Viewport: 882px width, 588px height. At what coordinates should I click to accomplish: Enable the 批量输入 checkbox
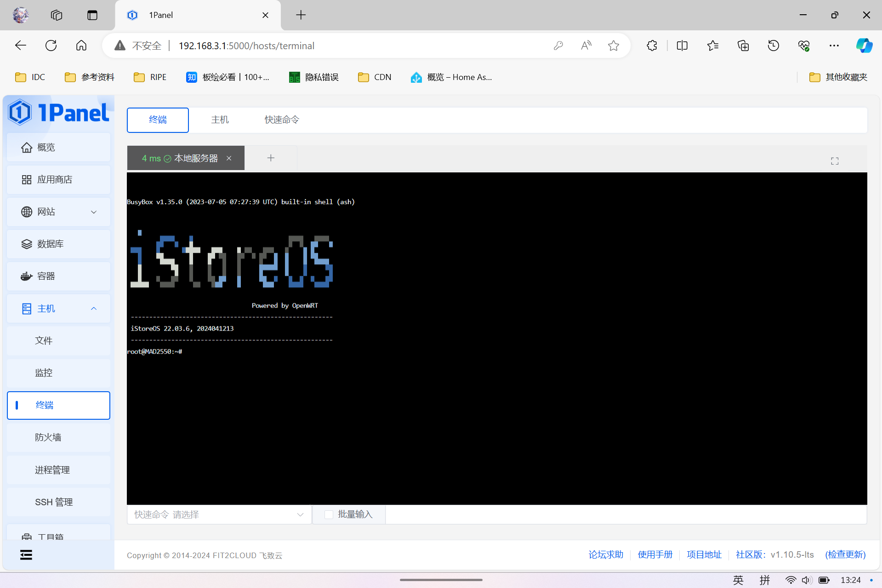coord(329,514)
